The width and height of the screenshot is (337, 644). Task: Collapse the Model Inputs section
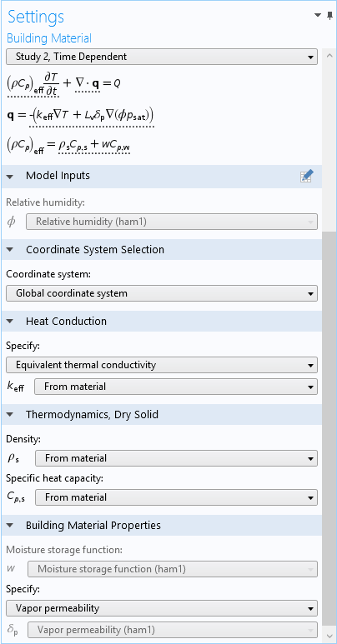click(x=10, y=176)
